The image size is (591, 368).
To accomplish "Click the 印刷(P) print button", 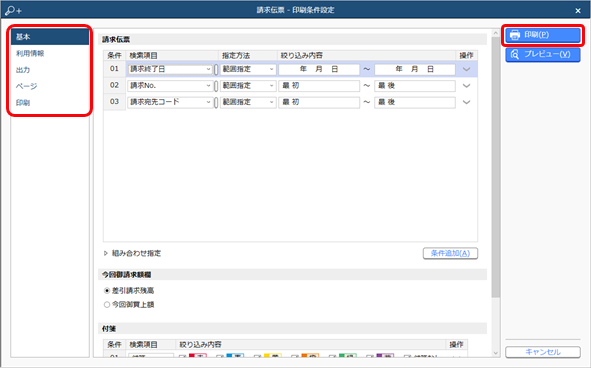I will point(542,35).
